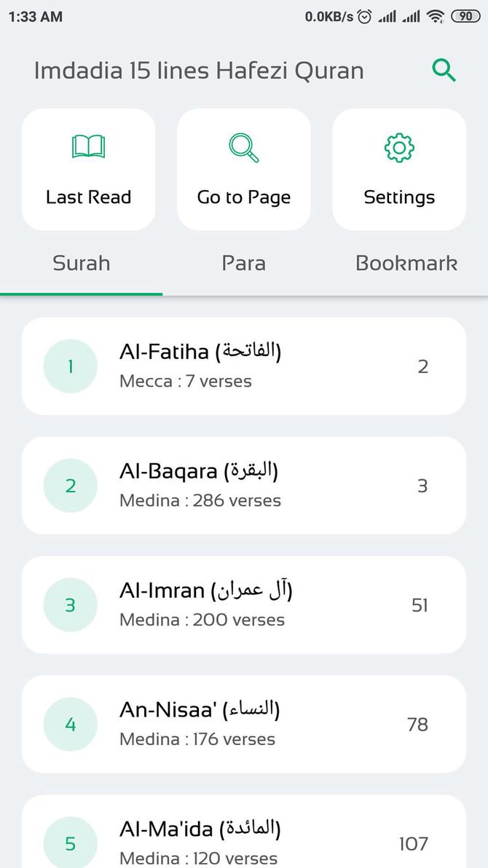The image size is (488, 868).
Task: Tap the number badge for Al-Baqara
Action: (x=71, y=486)
